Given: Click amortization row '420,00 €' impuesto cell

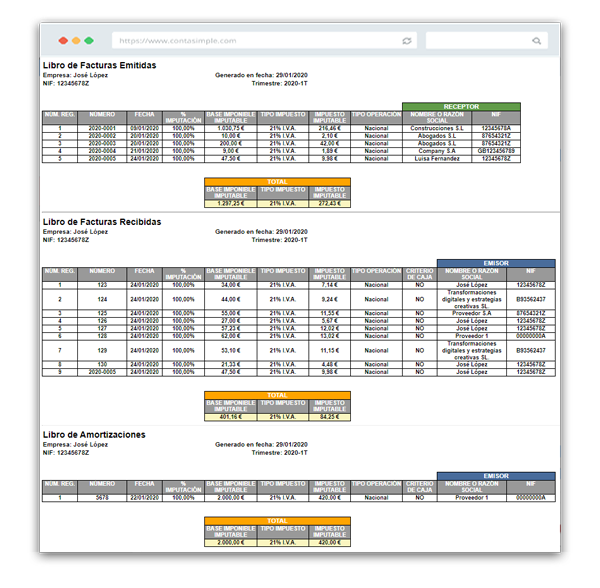Looking at the screenshot, I should [329, 498].
